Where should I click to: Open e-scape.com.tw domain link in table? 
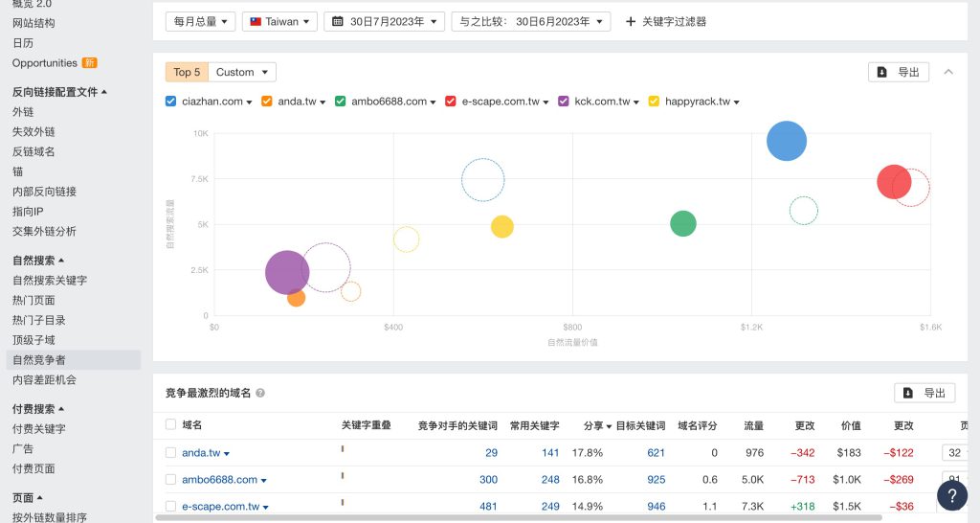point(221,506)
